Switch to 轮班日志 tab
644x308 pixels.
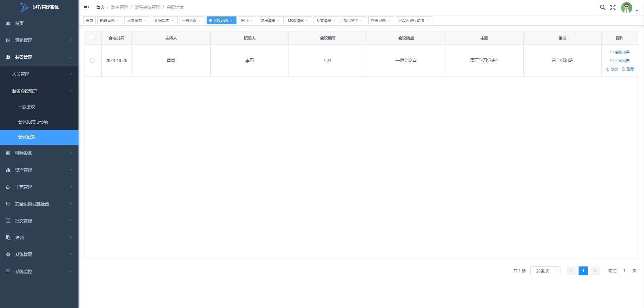[110, 20]
